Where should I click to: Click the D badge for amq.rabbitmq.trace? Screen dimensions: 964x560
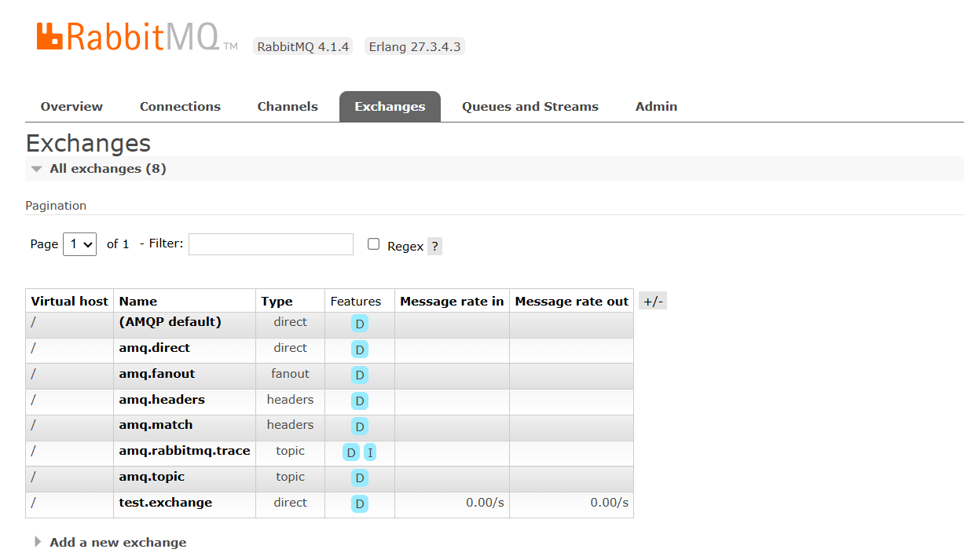click(x=351, y=452)
